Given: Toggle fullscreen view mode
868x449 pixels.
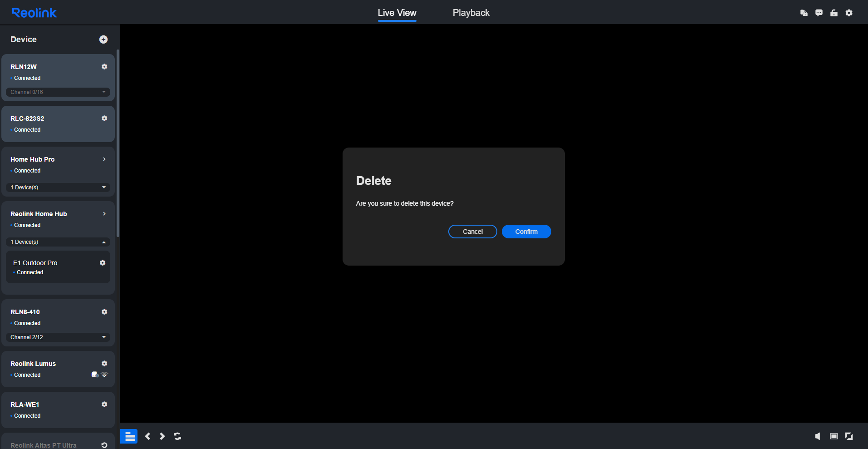Looking at the screenshot, I should pyautogui.click(x=849, y=436).
